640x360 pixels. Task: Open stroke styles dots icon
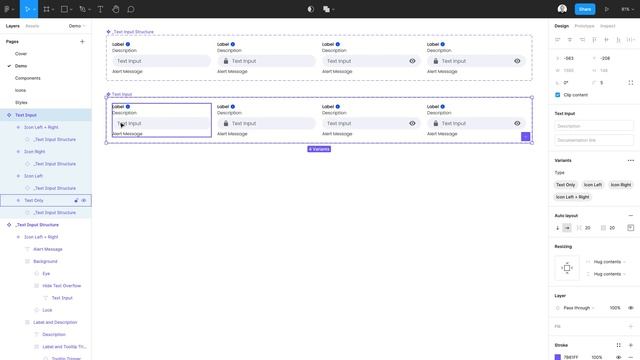point(618,345)
